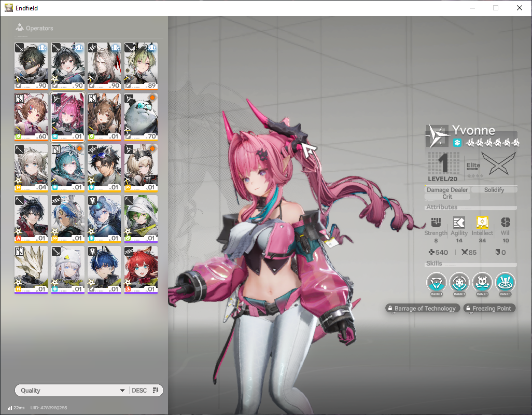
Task: Select the beige-haired rabbit-eared operator card
Action: (141, 168)
